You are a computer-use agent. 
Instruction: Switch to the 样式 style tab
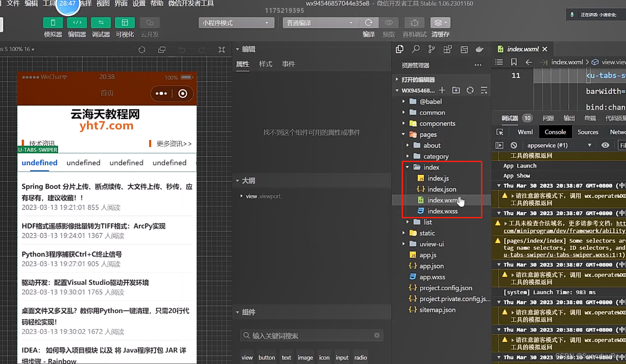[266, 64]
